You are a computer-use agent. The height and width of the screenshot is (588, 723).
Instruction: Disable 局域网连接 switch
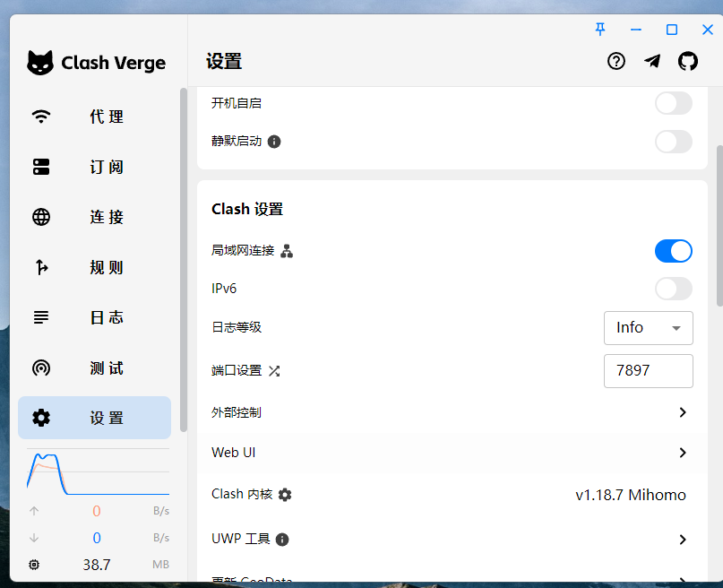tap(673, 251)
